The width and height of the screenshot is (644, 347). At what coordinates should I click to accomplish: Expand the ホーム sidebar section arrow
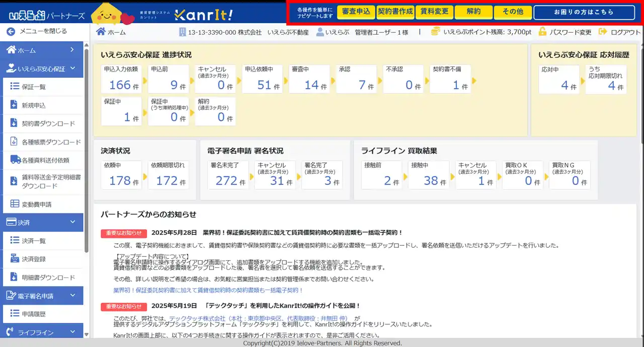click(72, 50)
